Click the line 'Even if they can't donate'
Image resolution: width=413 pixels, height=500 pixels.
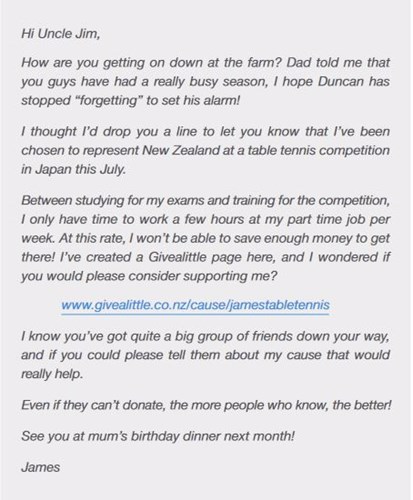[206, 405]
